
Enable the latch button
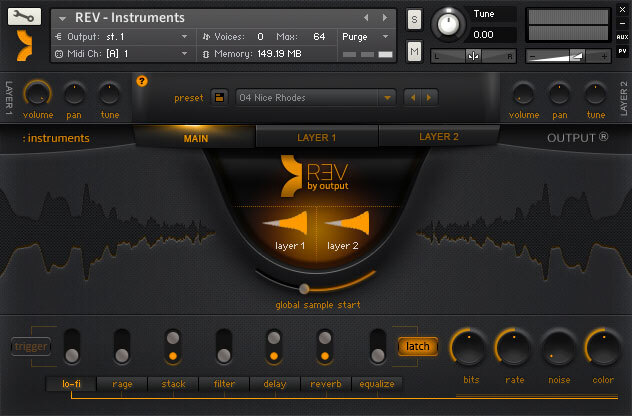pos(418,347)
